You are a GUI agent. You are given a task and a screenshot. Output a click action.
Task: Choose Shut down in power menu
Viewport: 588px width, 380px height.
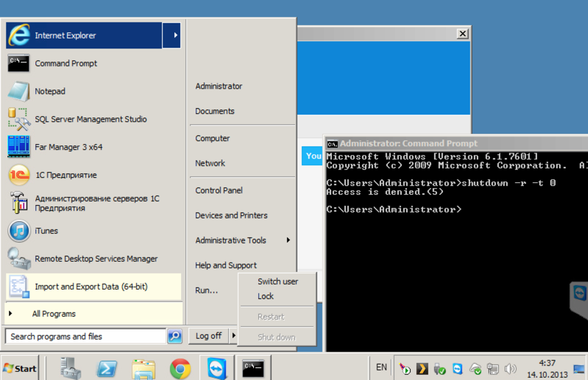[x=277, y=337]
